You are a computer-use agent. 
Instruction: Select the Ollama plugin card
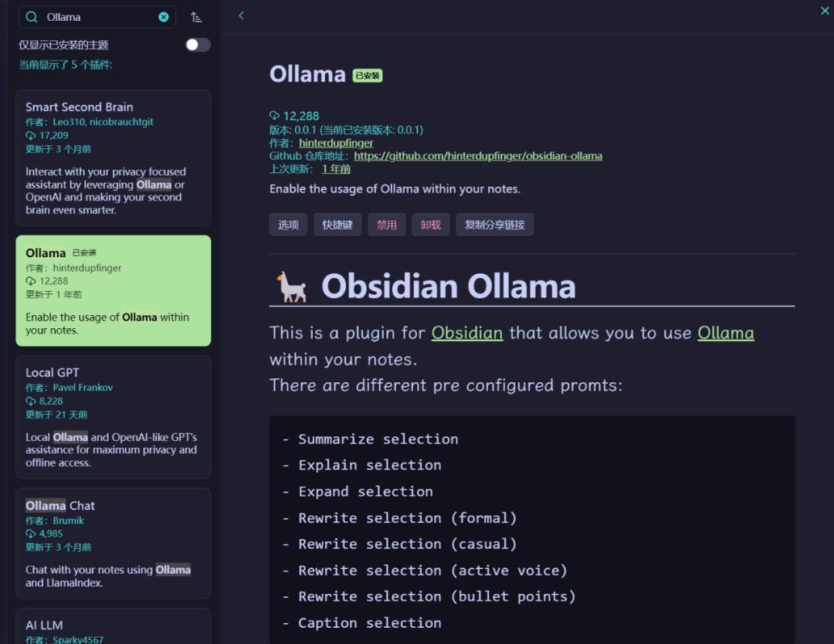(x=113, y=290)
